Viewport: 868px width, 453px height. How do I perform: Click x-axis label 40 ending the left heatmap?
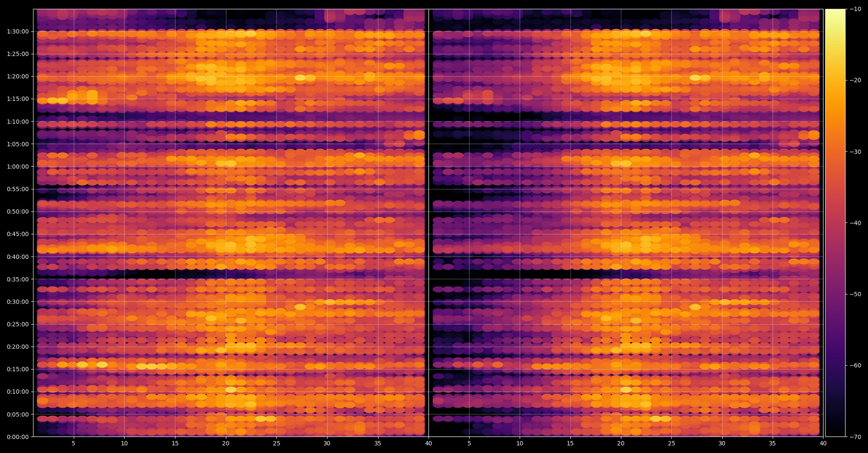click(x=429, y=444)
